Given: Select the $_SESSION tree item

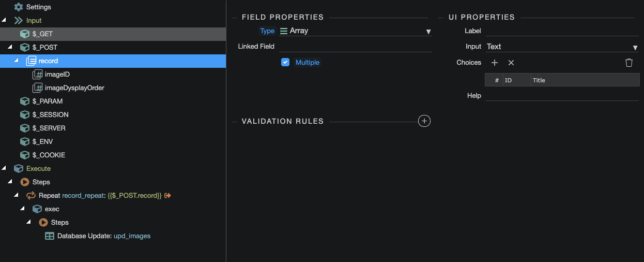Looking at the screenshot, I should 50,115.
